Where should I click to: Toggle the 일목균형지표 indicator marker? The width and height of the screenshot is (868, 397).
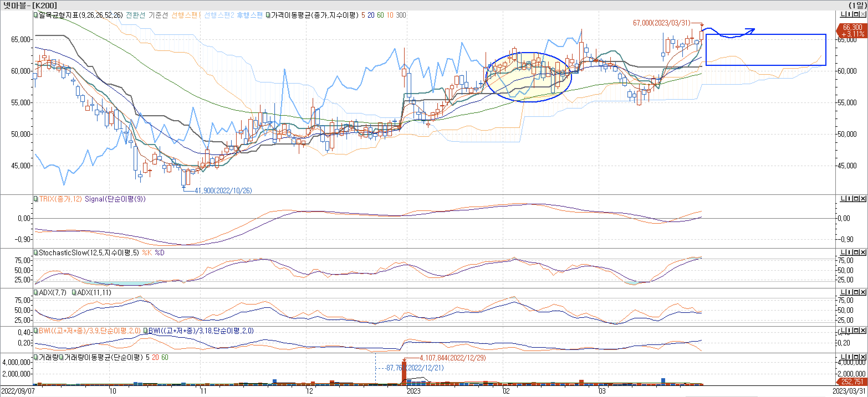(36, 15)
